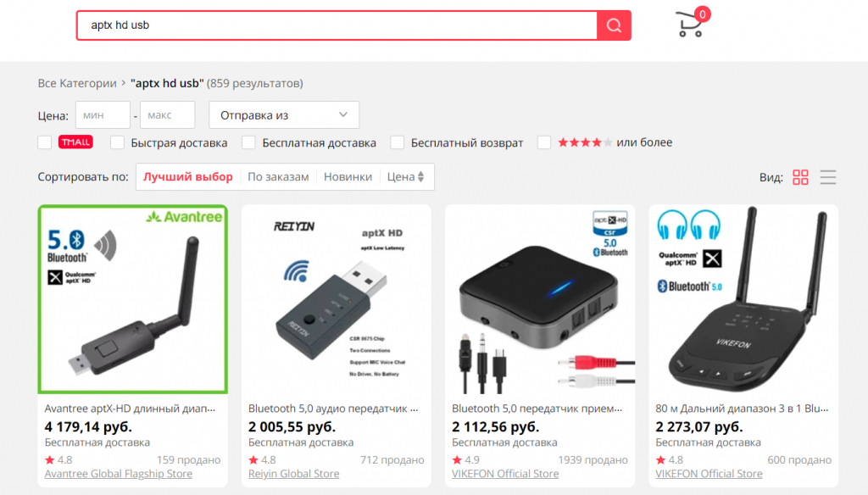Expand the Отправка из dropdown

[x=284, y=115]
